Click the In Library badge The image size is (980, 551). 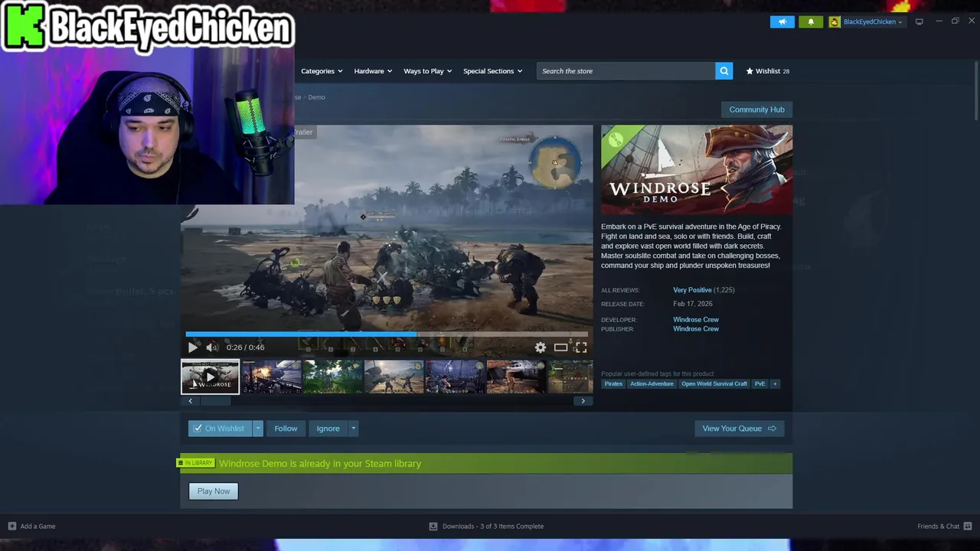coord(196,463)
